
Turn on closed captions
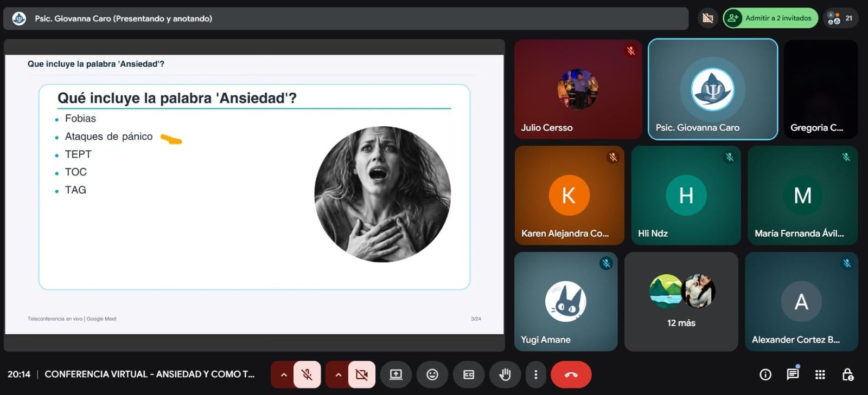pyautogui.click(x=469, y=374)
